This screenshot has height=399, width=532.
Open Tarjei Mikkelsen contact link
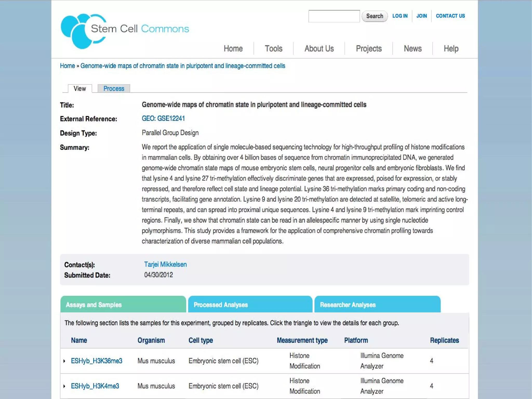[165, 264]
